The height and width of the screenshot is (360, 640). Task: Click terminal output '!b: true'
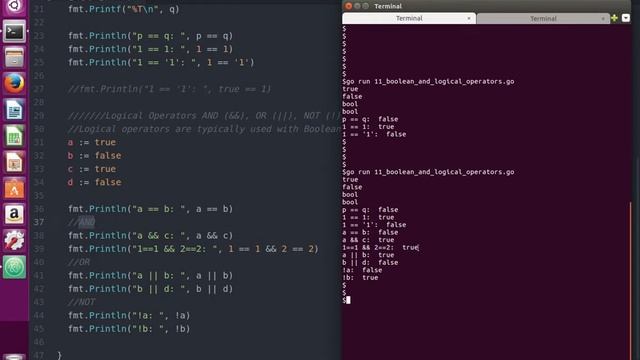point(360,278)
